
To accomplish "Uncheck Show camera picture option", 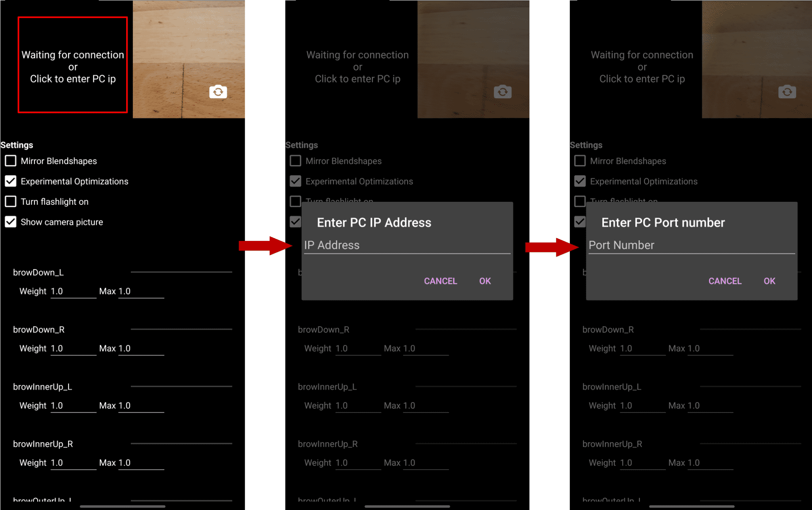I will [11, 222].
